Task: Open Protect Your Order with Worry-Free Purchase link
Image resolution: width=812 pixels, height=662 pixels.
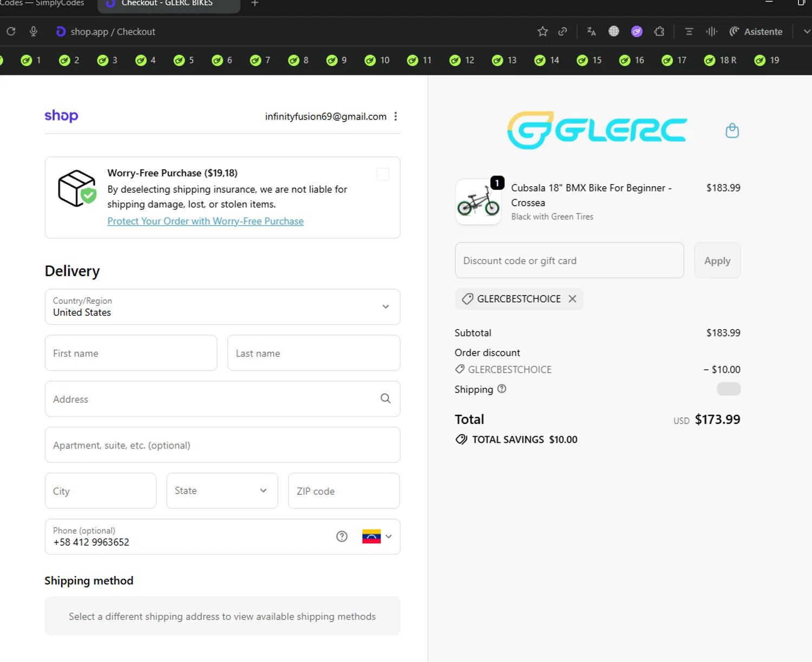Action: [205, 221]
